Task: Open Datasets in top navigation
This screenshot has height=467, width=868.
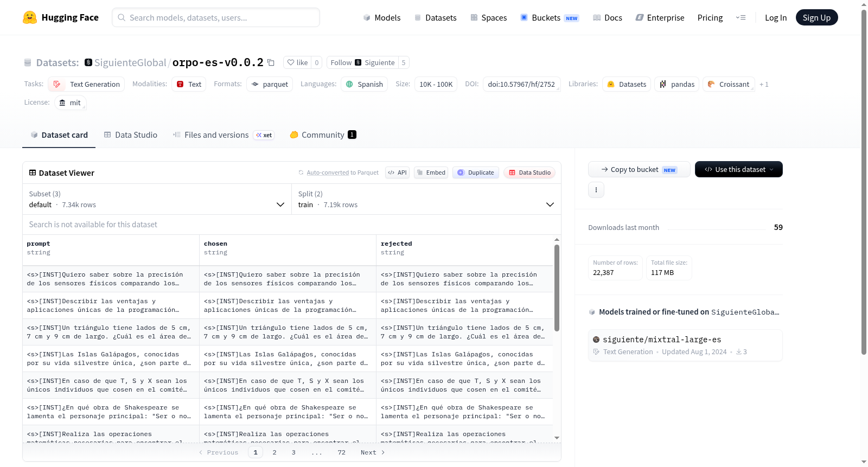Action: (435, 17)
